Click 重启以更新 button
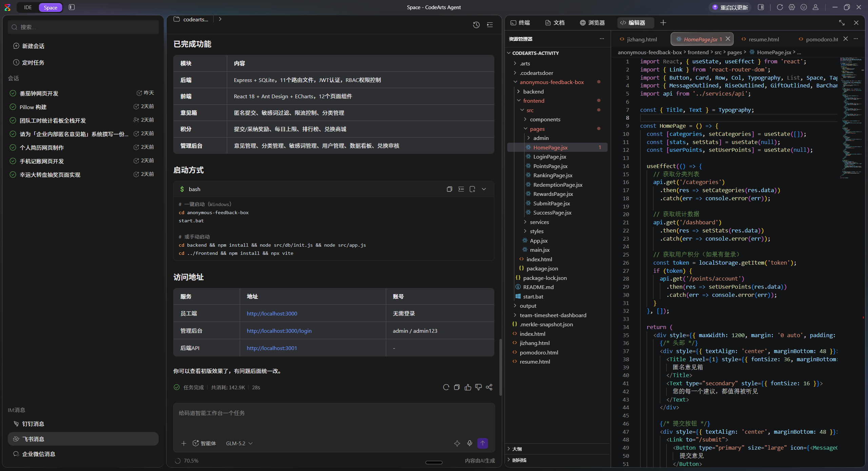 click(730, 7)
